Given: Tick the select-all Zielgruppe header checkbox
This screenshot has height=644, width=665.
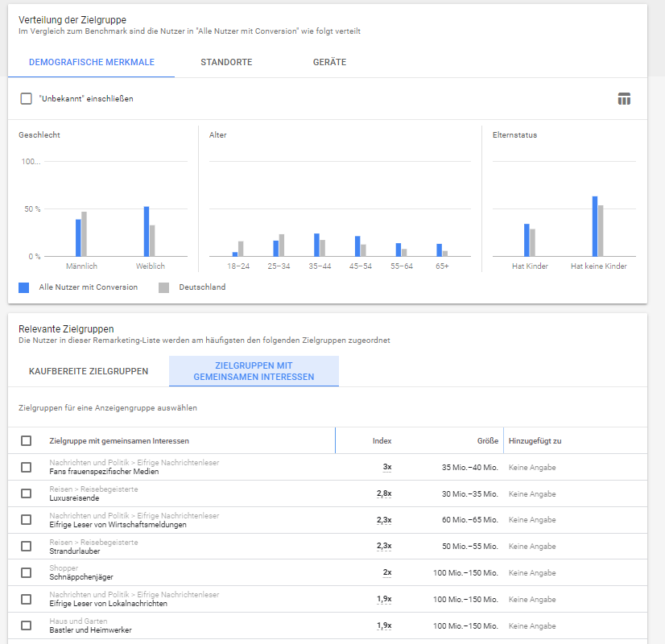Looking at the screenshot, I should pyautogui.click(x=27, y=441).
